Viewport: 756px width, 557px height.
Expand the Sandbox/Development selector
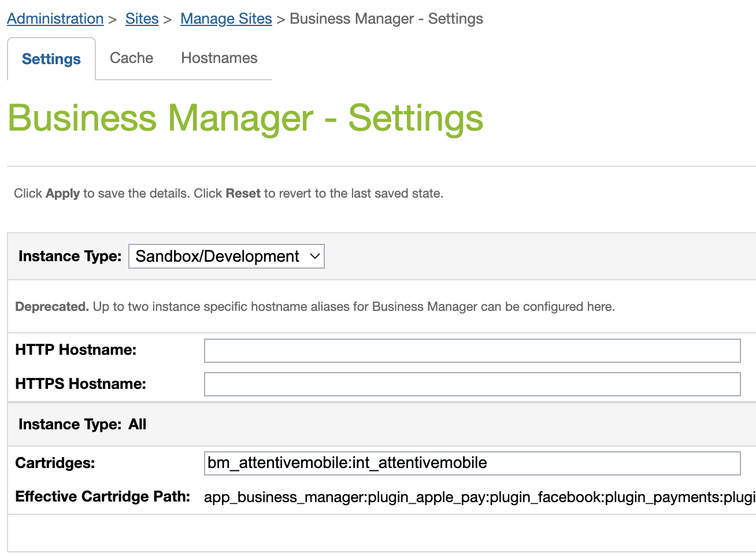point(226,256)
